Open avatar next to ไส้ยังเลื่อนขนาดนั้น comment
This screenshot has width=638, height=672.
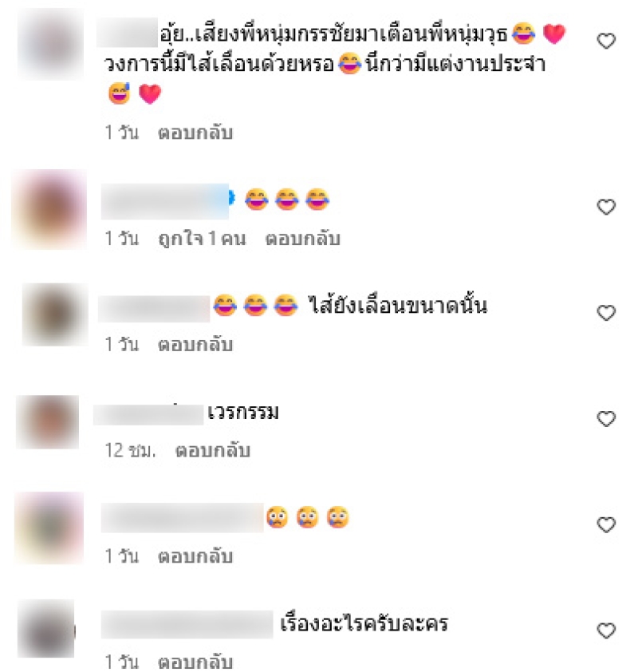[55, 314]
